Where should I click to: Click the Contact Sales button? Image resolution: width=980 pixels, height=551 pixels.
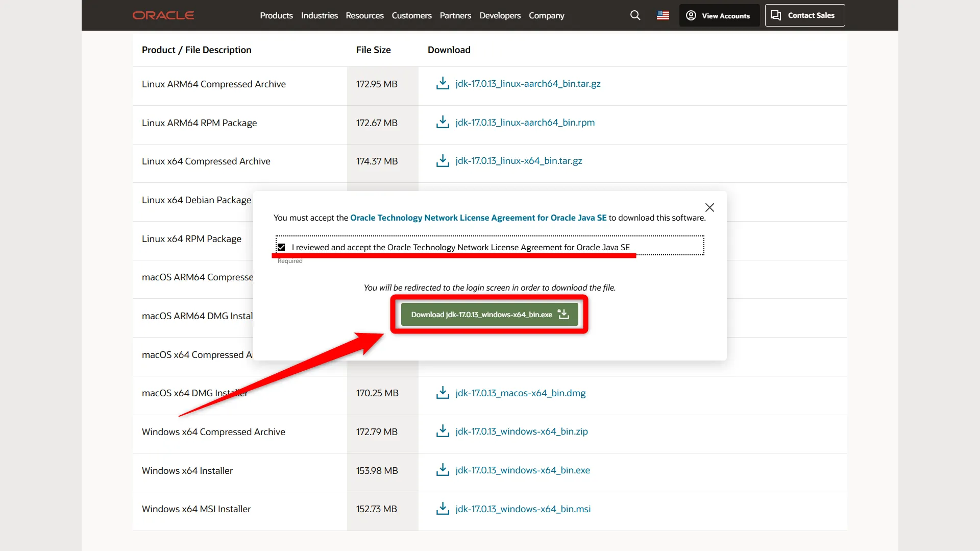click(805, 15)
